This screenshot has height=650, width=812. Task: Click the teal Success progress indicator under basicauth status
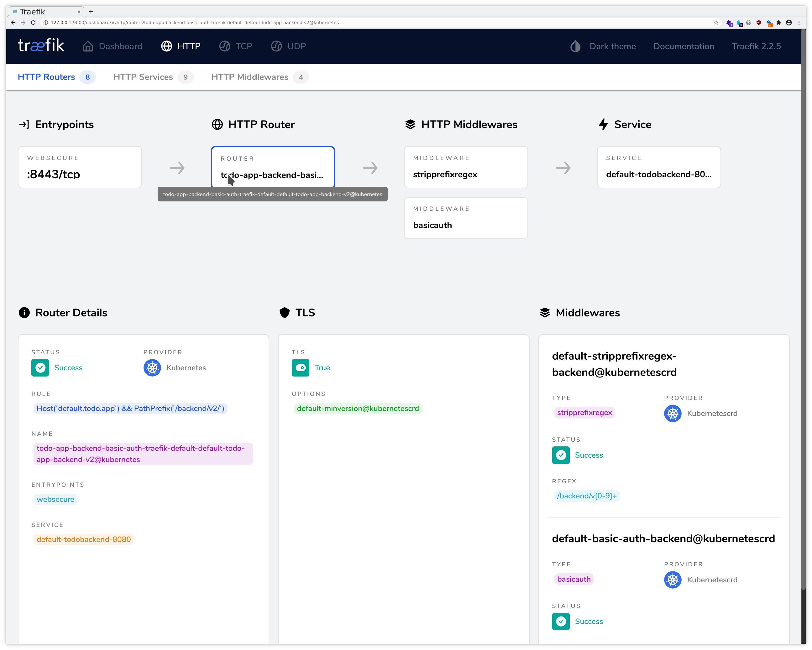(561, 621)
